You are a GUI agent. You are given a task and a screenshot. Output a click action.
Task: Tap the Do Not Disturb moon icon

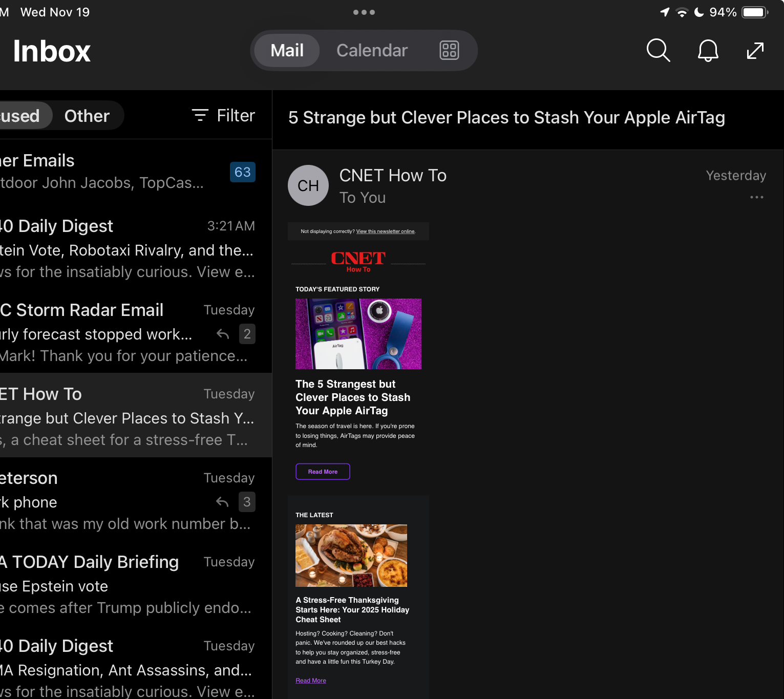(x=699, y=12)
